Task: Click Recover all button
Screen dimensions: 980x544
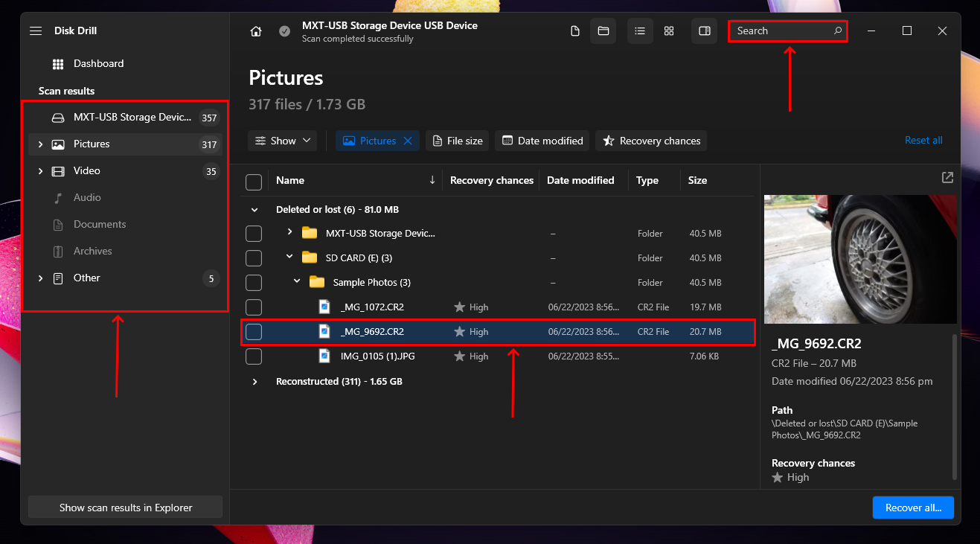Action: click(913, 508)
